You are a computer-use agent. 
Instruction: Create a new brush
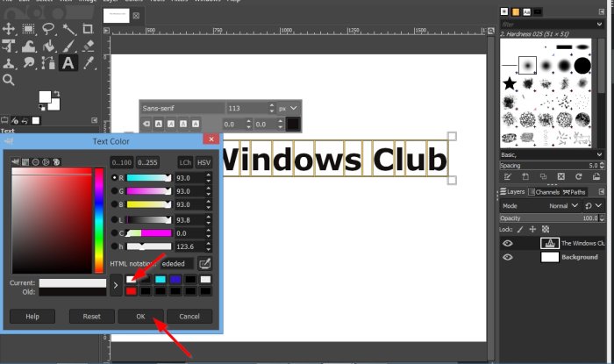[x=525, y=177]
